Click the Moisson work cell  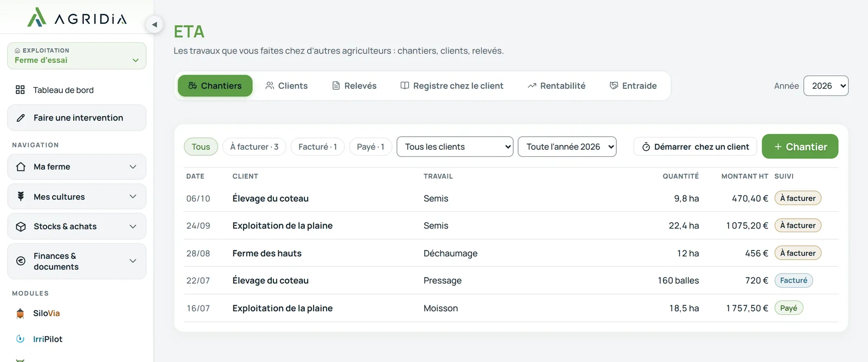click(441, 308)
